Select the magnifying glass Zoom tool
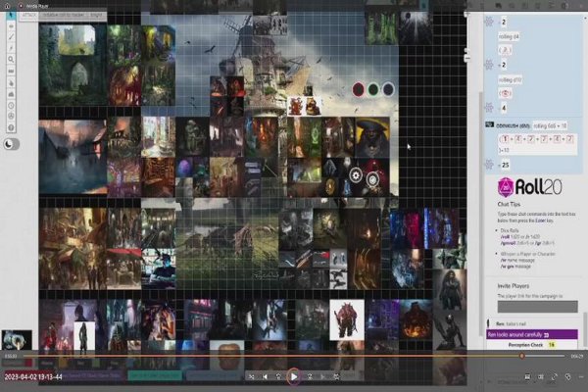This screenshot has width=588, height=392. pos(11,59)
